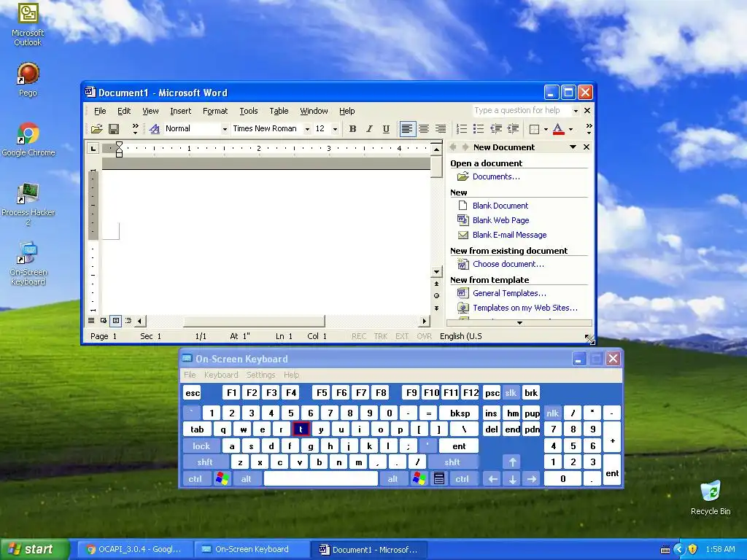Open the Styles and Formatting icon

[x=154, y=128]
